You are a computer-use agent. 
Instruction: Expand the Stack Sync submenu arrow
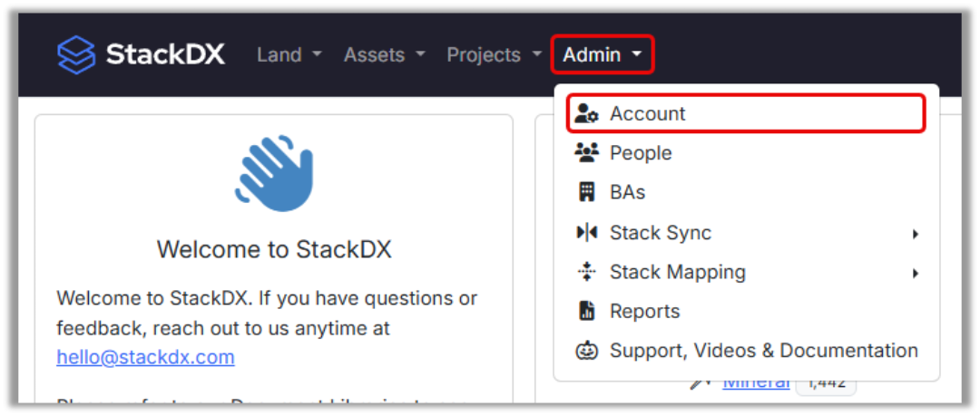pos(916,234)
